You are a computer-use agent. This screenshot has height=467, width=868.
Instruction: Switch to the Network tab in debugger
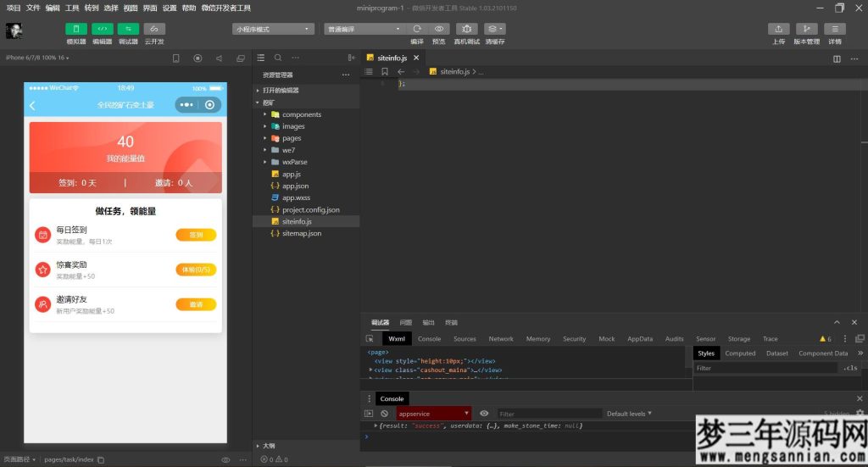tap(500, 339)
